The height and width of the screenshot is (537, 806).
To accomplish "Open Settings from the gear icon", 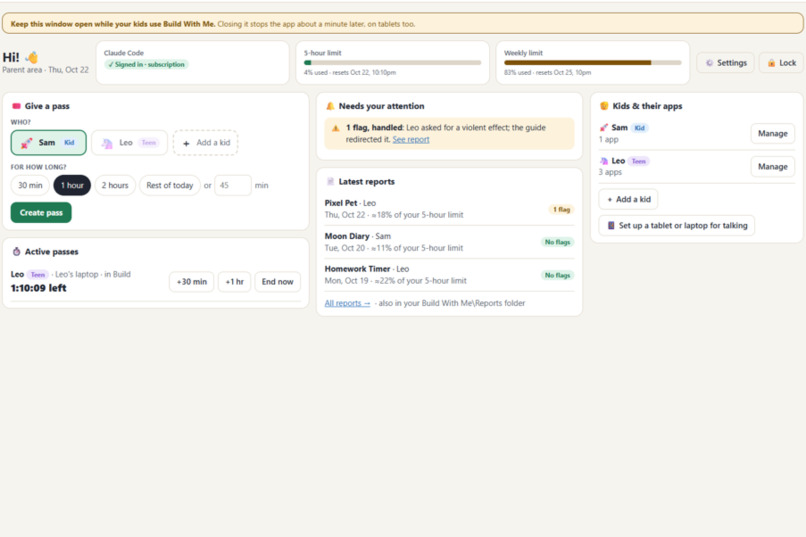I will [709, 63].
